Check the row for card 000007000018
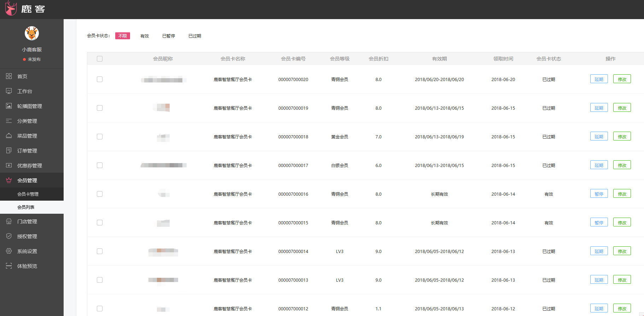 tap(100, 137)
